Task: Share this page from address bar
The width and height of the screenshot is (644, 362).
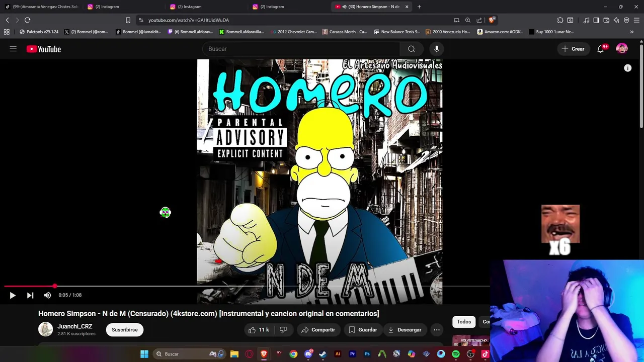Action: 479,20
